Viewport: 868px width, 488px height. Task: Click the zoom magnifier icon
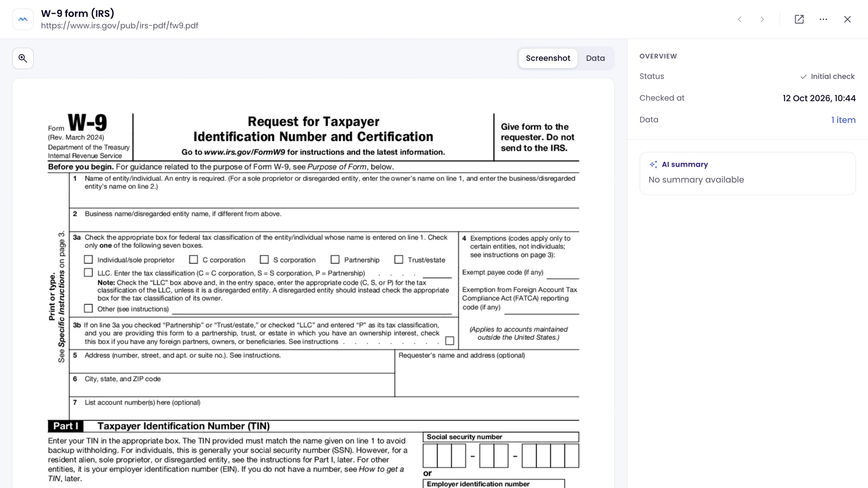click(23, 58)
